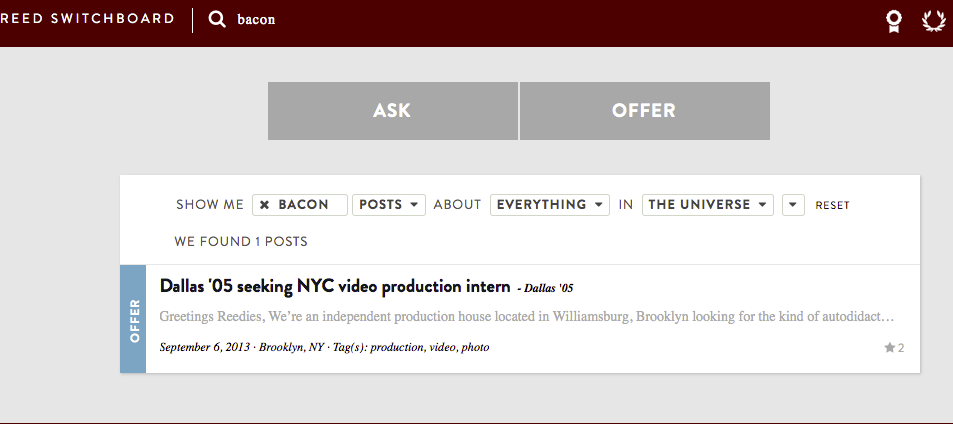Focus the search field containing bacon
The image size is (953, 424).
pos(256,19)
